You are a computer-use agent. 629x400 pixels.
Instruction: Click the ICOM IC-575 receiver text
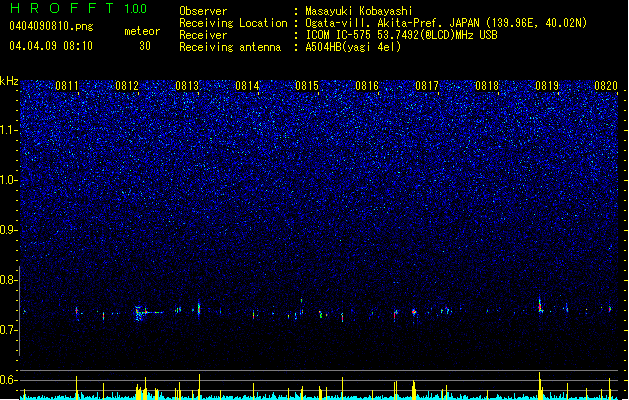click(x=401, y=35)
